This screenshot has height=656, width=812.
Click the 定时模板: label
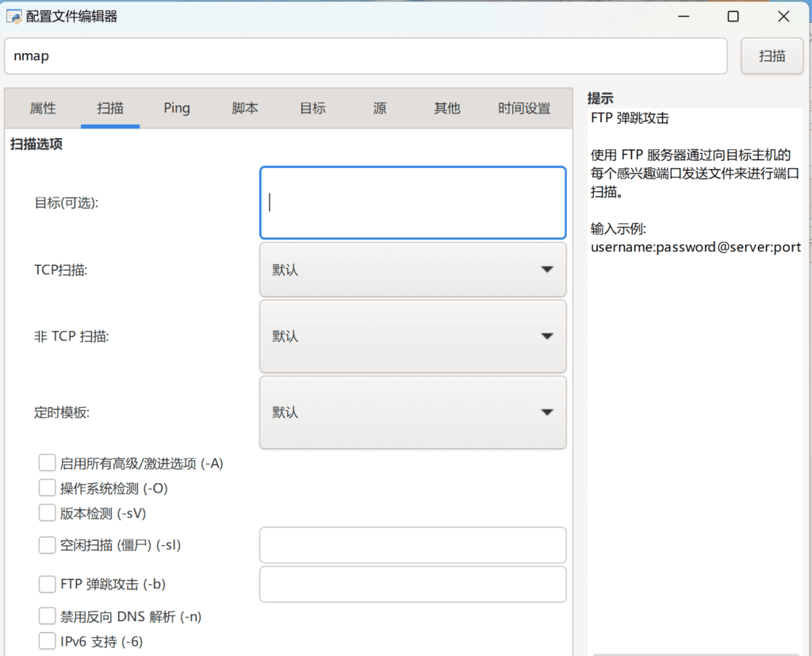click(62, 412)
